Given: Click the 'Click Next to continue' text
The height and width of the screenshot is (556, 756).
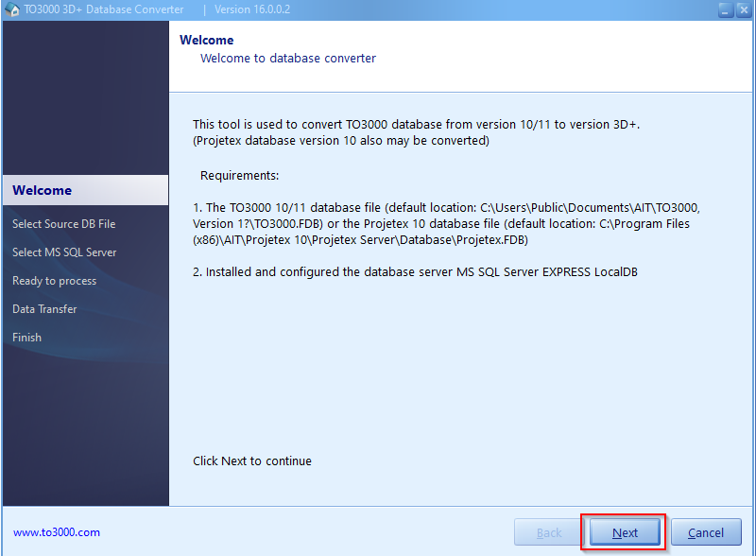Looking at the screenshot, I should point(252,460).
